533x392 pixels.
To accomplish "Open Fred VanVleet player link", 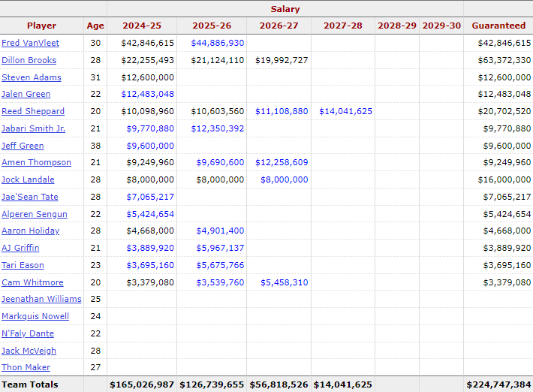I will 30,43.
